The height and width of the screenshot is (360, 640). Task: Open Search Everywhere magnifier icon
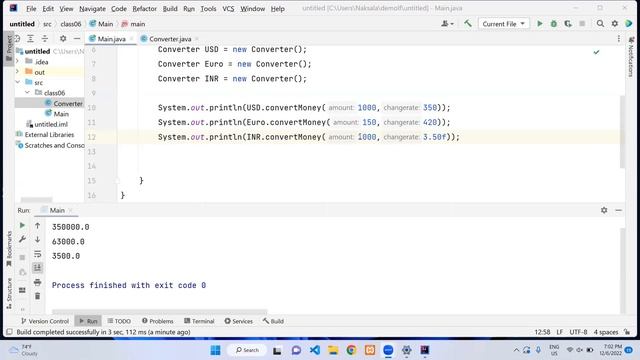tap(600, 24)
